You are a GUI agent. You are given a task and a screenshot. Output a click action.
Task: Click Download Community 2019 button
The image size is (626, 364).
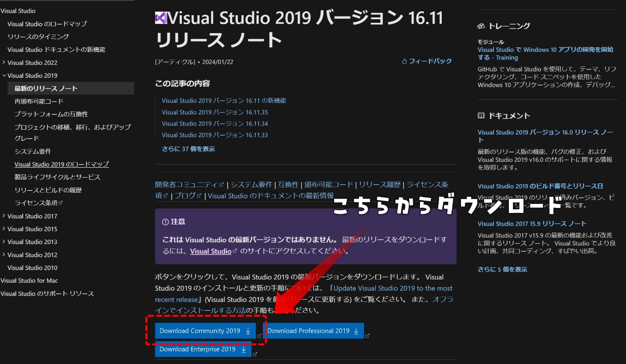205,331
